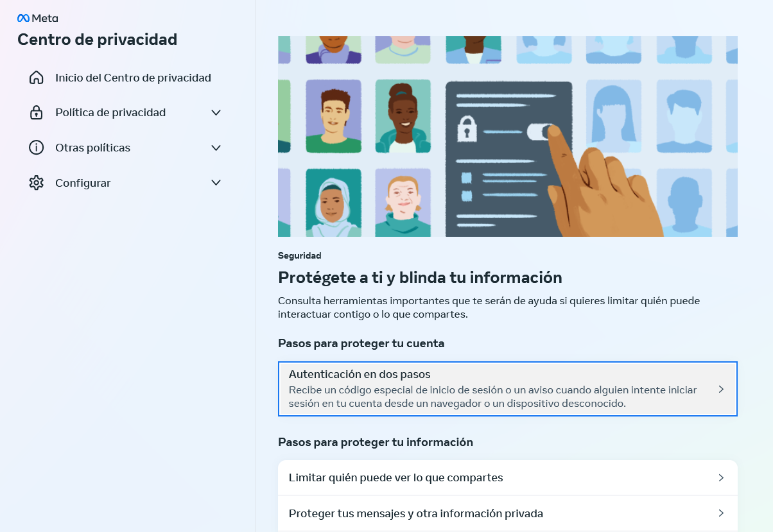The height and width of the screenshot is (532, 773).
Task: Click the Configurar label in sidebar
Action: (83, 183)
